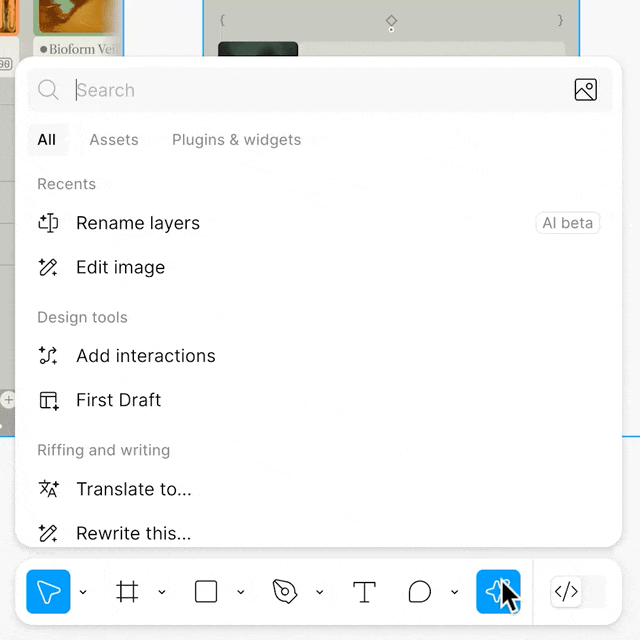The height and width of the screenshot is (640, 640).
Task: Expand the Rectangle shape tools dropdown
Action: tap(241, 592)
